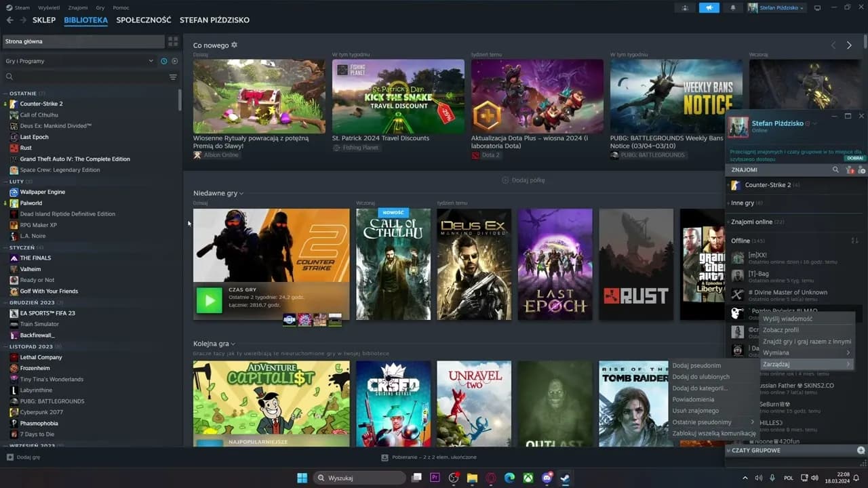The height and width of the screenshot is (488, 868).
Task: Switch to the SKLEP tab
Action: [x=44, y=20]
